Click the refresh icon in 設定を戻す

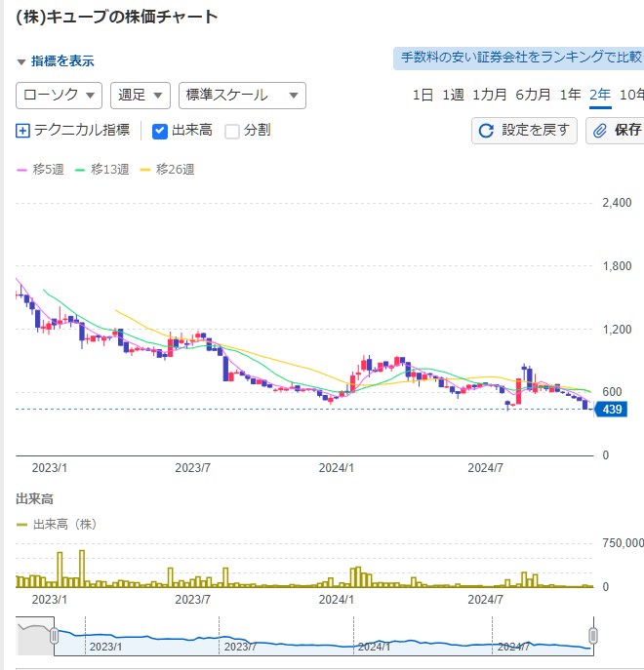(486, 131)
